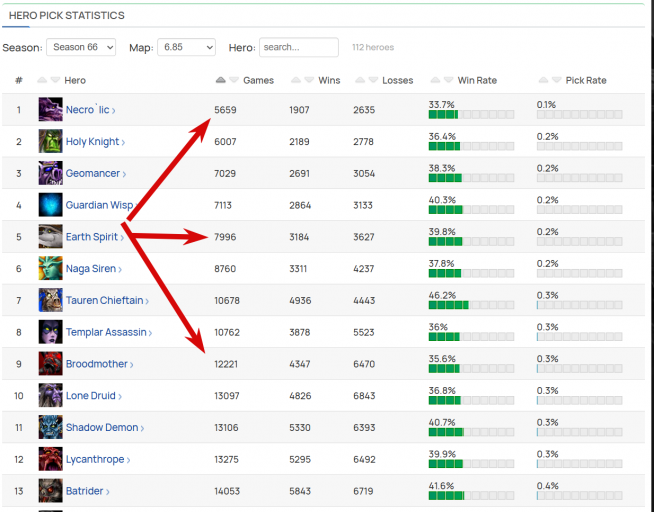Sort Win Rate column ascending arrow
Screen dimensions: 654x512
(435, 80)
